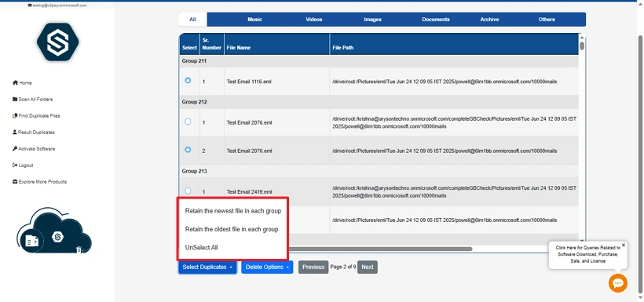Open the orange chat bubble icon

(618, 283)
